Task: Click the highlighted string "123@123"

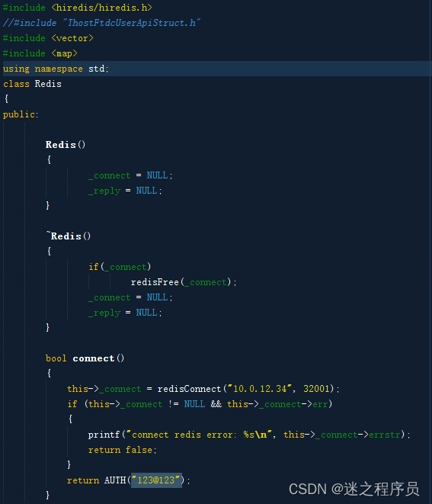Action: pyautogui.click(x=156, y=480)
